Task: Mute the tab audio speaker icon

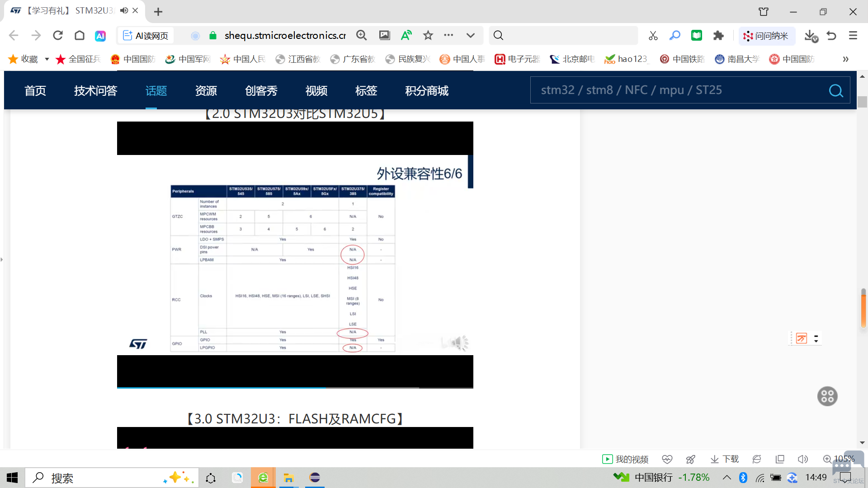Action: click(124, 10)
